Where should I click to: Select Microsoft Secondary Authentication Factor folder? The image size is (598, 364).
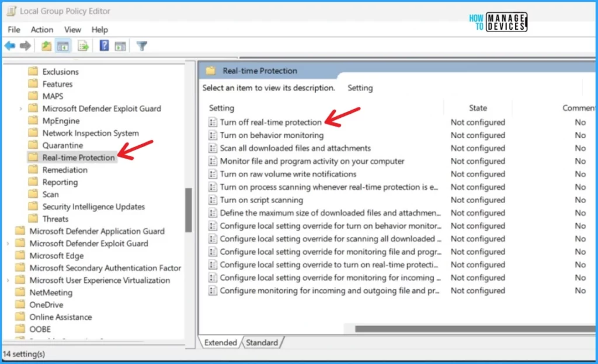click(x=105, y=268)
